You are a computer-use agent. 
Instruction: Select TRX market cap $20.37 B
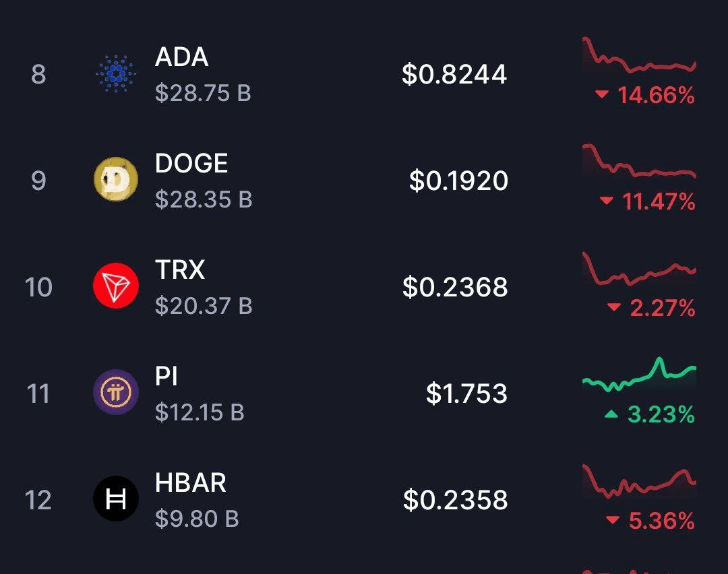point(204,306)
